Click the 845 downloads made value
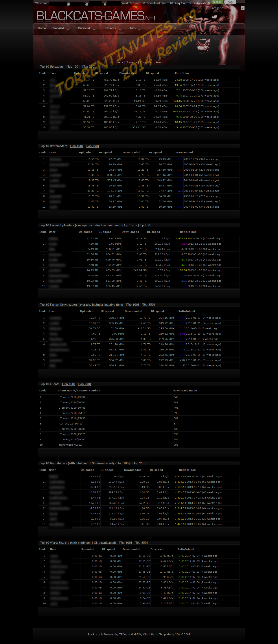The image size is (278, 644). click(x=176, y=397)
